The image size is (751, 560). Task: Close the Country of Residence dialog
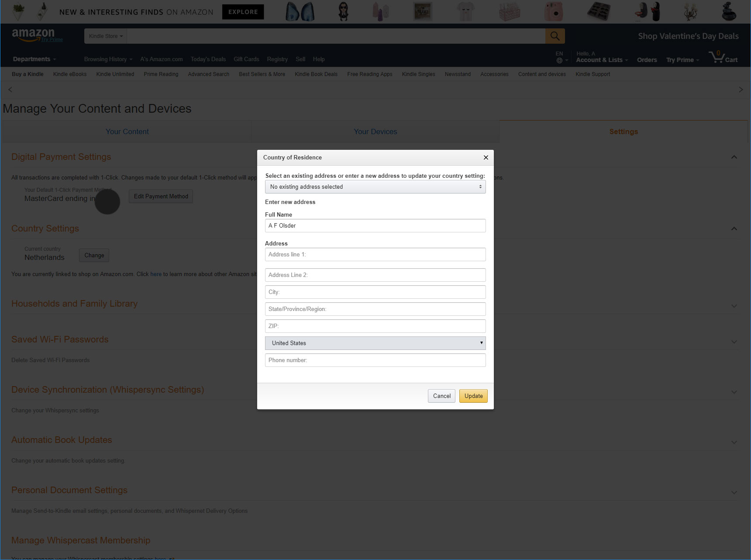486,157
